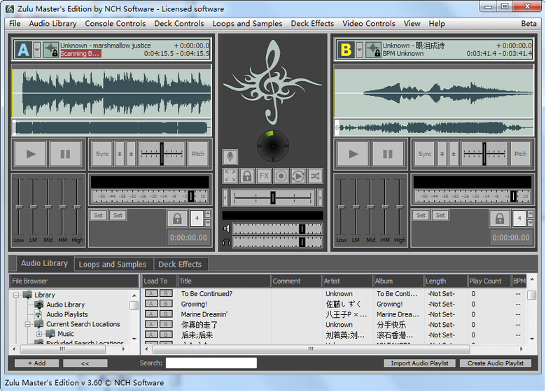The width and height of the screenshot is (546, 392).
Task: Click the master volume speaker icon
Action: pyautogui.click(x=226, y=228)
